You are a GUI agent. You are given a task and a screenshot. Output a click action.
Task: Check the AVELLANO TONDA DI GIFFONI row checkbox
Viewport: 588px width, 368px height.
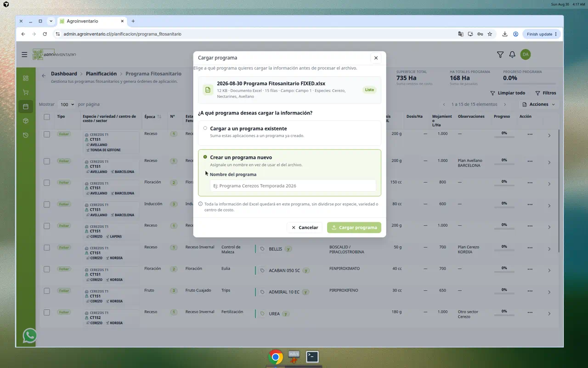tap(47, 134)
